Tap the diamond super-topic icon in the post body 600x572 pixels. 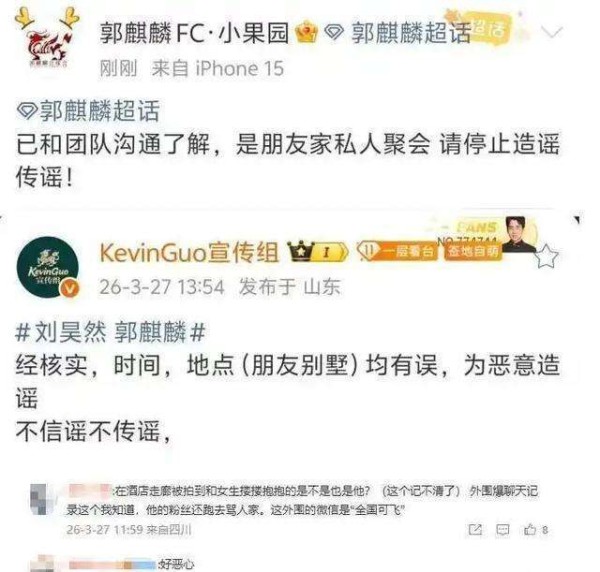pyautogui.click(x=26, y=111)
